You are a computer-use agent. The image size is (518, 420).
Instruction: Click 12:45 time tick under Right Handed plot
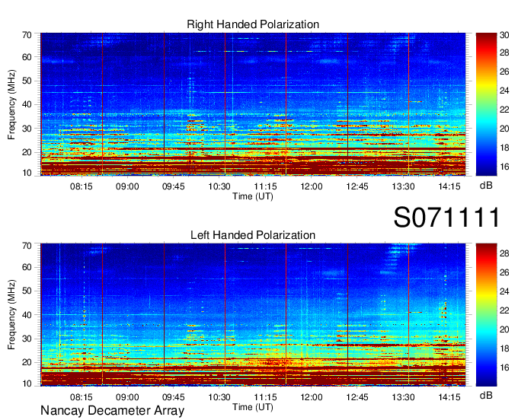click(x=357, y=186)
